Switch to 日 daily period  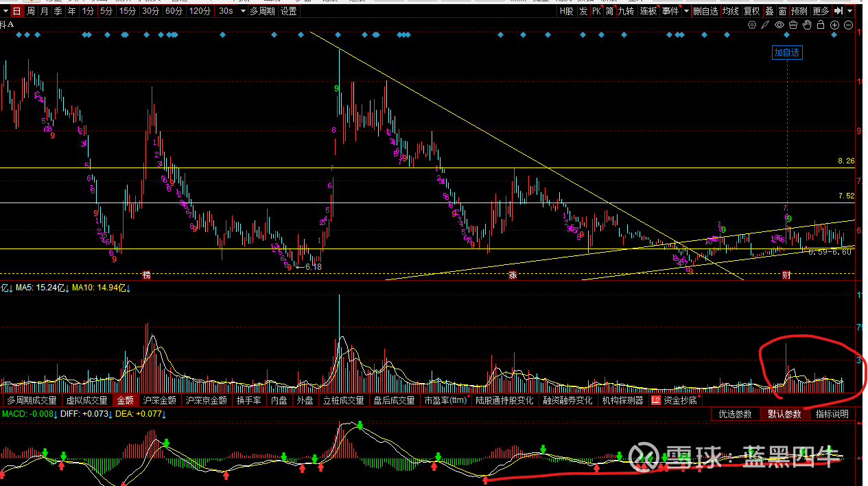pyautogui.click(x=16, y=11)
